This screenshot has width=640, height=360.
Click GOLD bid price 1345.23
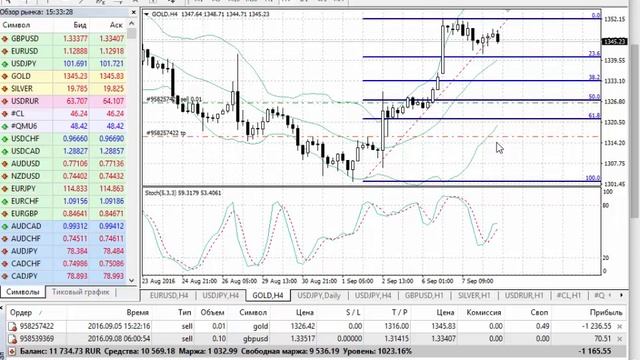[x=75, y=76]
